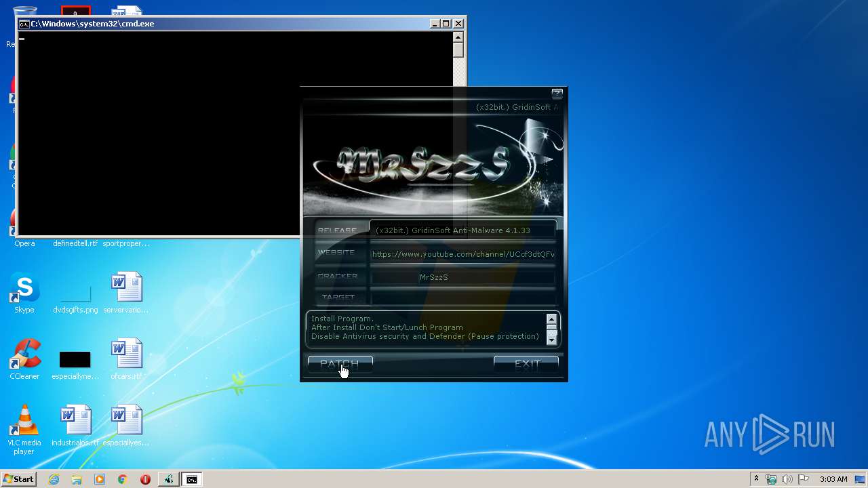The width and height of the screenshot is (868, 488).
Task: Open Windows Media Player taskbar icon
Action: (x=100, y=479)
